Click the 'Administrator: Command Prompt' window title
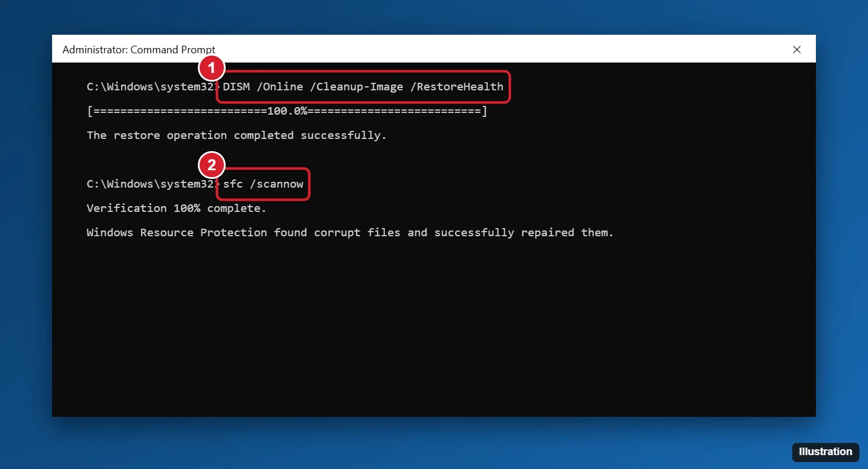868x469 pixels. coord(139,50)
